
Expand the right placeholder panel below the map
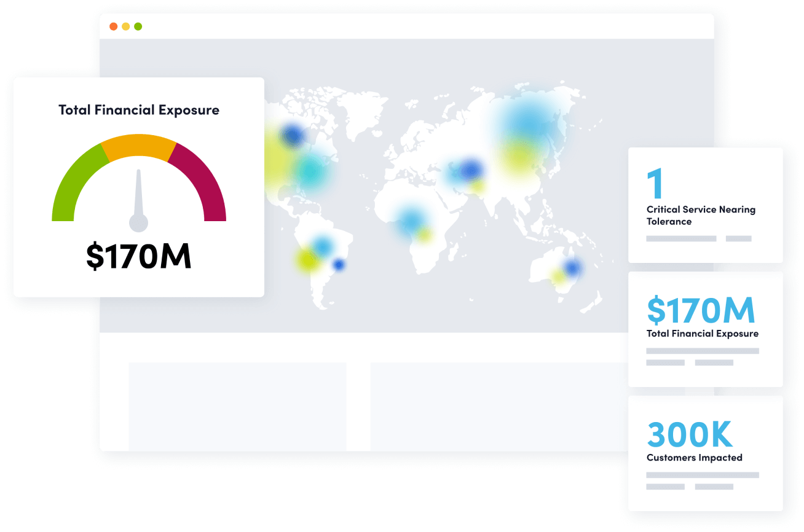[498, 407]
